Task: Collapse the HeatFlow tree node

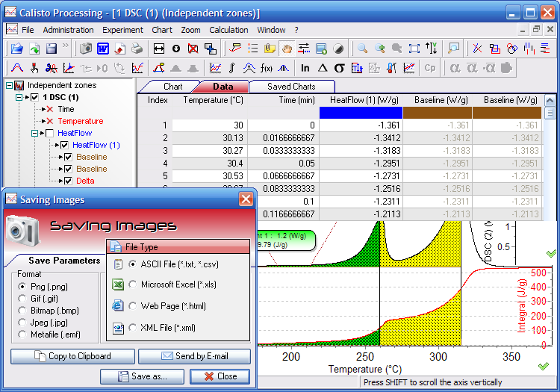Action: (x=34, y=133)
